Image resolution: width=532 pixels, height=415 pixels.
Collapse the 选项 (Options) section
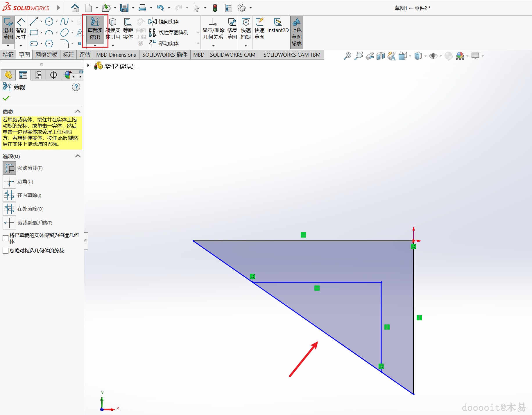click(78, 156)
